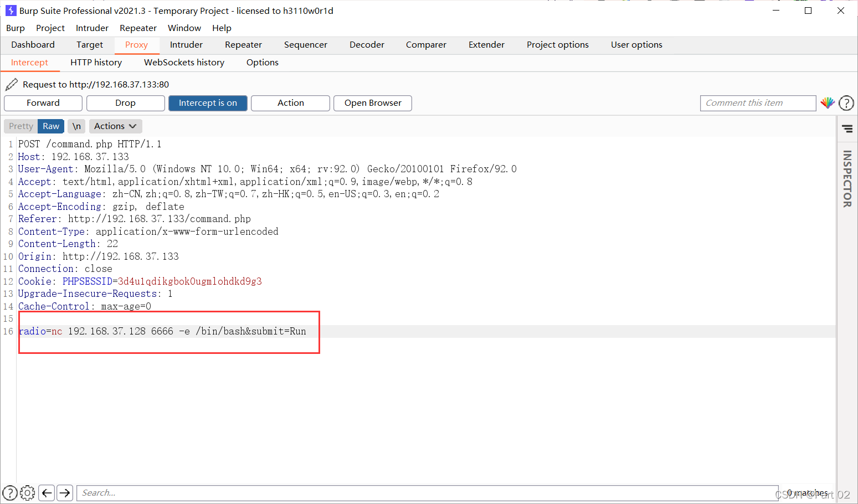Switch to the Repeater tool tab

[x=243, y=45]
